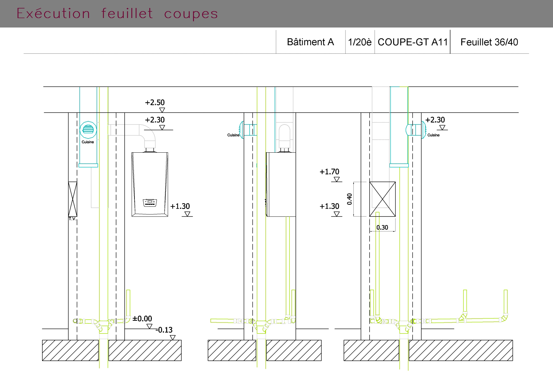553x392 pixels.
Task: Select the COUPE-GT A11 label
Action: point(413,42)
